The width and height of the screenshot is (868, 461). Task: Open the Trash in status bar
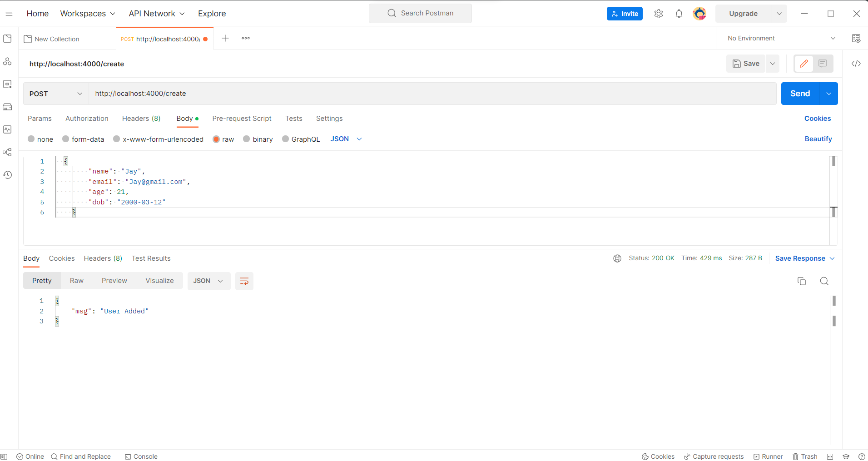coord(804,456)
